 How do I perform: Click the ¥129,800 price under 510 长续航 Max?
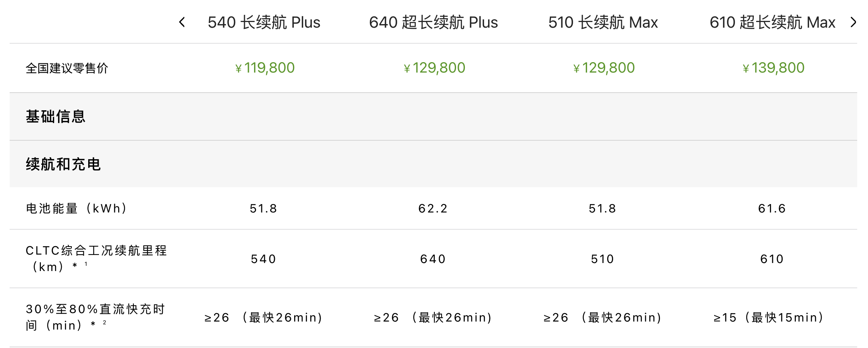pos(604,68)
